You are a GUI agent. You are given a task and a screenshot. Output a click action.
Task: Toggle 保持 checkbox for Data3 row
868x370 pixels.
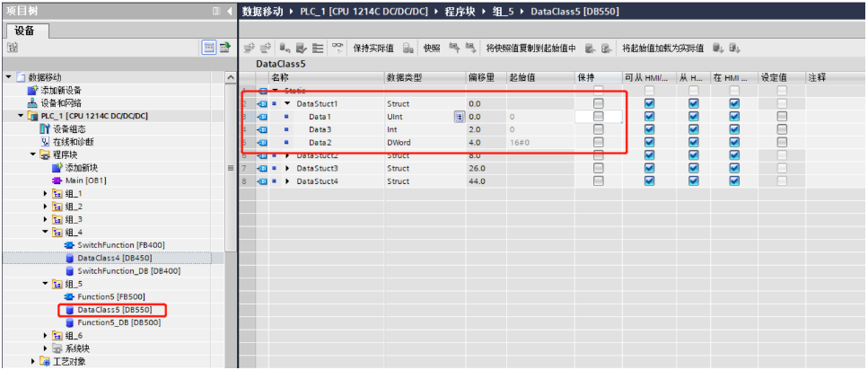click(x=598, y=129)
